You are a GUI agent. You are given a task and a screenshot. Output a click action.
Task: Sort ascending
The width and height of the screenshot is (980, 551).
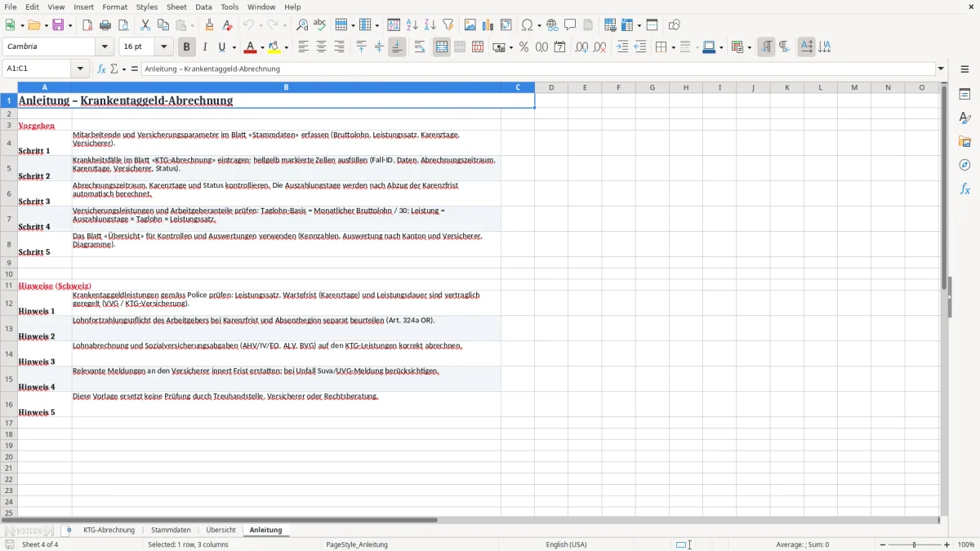pos(412,25)
